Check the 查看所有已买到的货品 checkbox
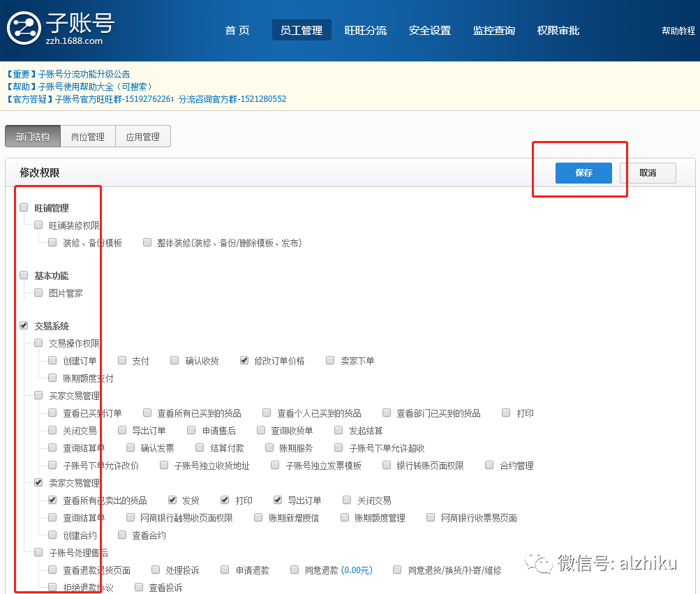This screenshot has height=594, width=700. [x=147, y=413]
